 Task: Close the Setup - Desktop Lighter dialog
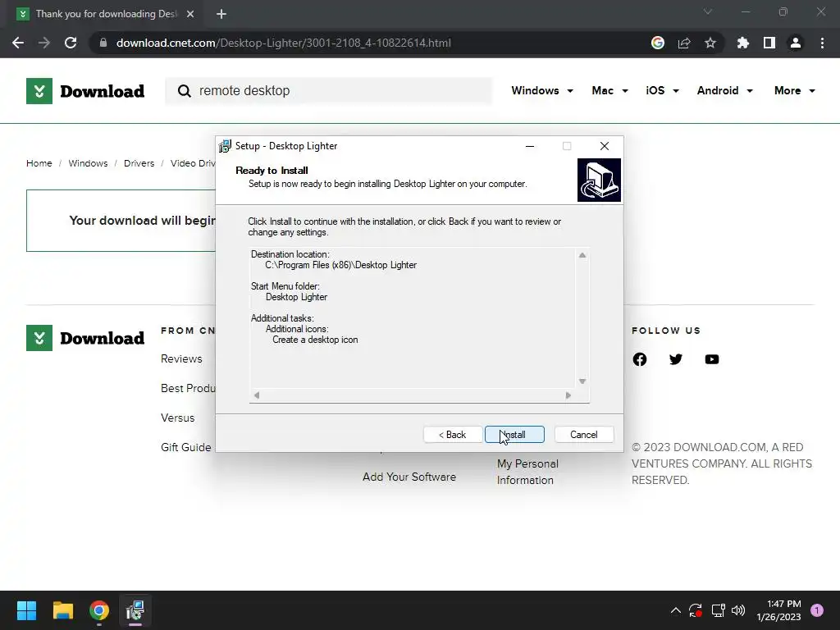coord(605,146)
